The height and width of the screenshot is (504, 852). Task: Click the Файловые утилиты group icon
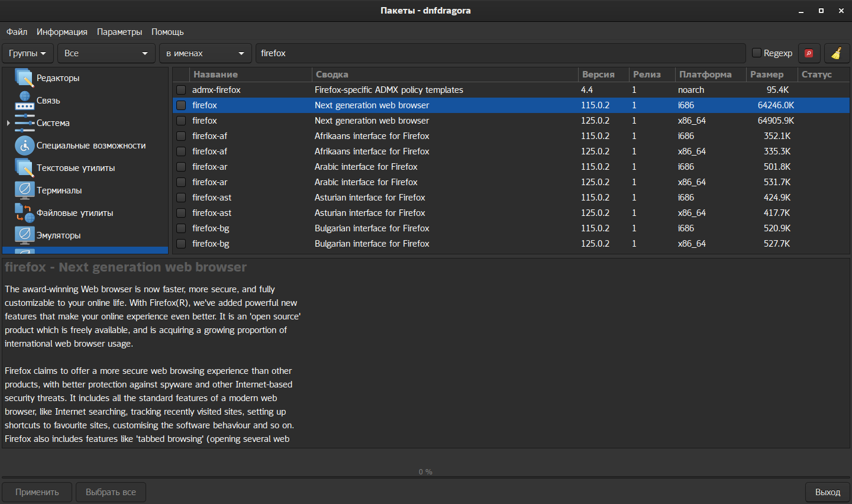(24, 213)
